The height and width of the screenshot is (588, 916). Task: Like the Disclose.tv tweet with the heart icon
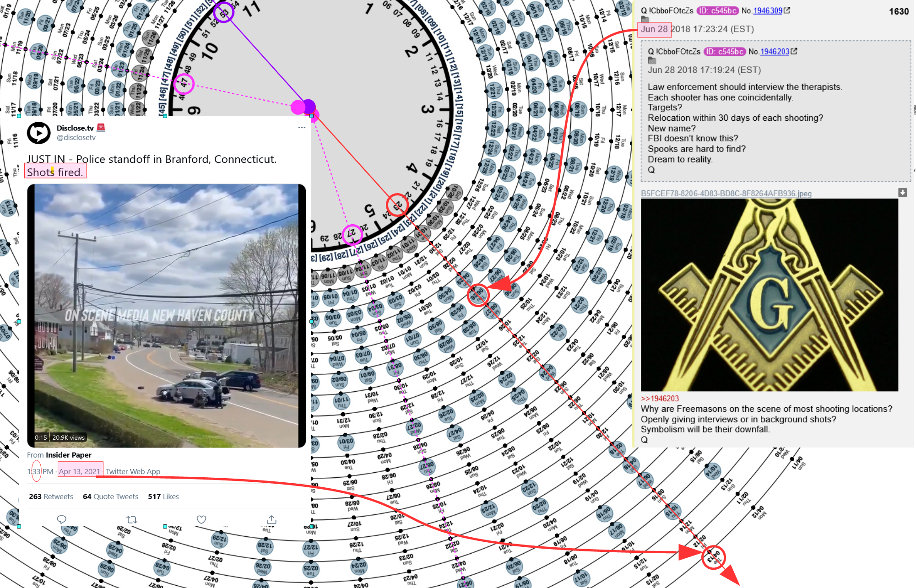pos(201,519)
